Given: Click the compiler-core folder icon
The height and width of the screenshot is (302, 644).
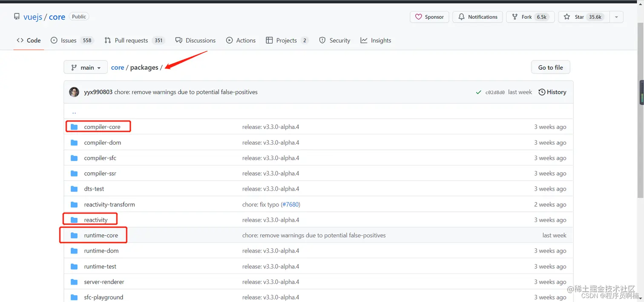Looking at the screenshot, I should pyautogui.click(x=74, y=127).
